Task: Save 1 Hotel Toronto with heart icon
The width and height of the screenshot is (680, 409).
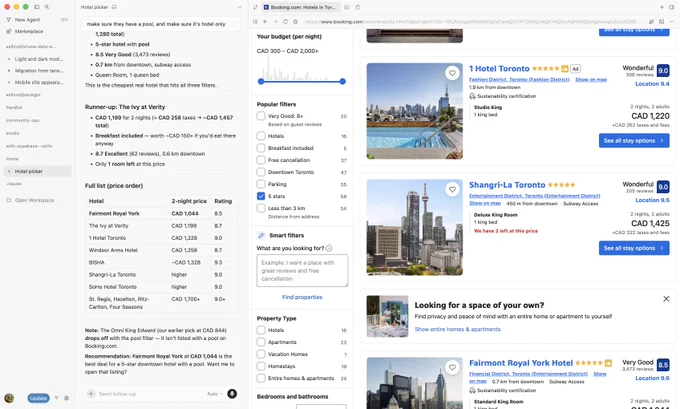Action: point(452,73)
